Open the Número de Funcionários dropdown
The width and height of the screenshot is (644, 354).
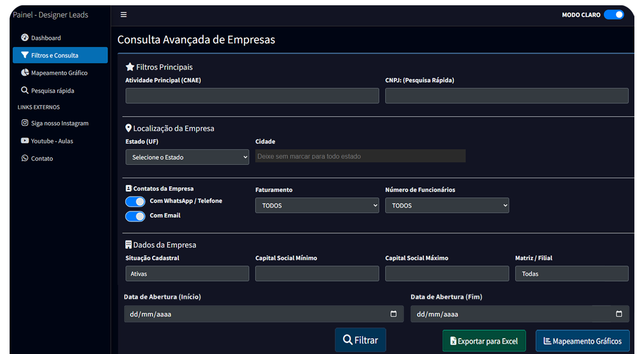tap(447, 205)
